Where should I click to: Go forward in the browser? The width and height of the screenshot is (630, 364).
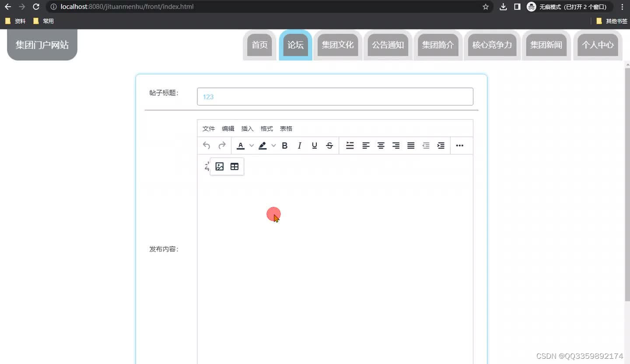pyautogui.click(x=22, y=7)
